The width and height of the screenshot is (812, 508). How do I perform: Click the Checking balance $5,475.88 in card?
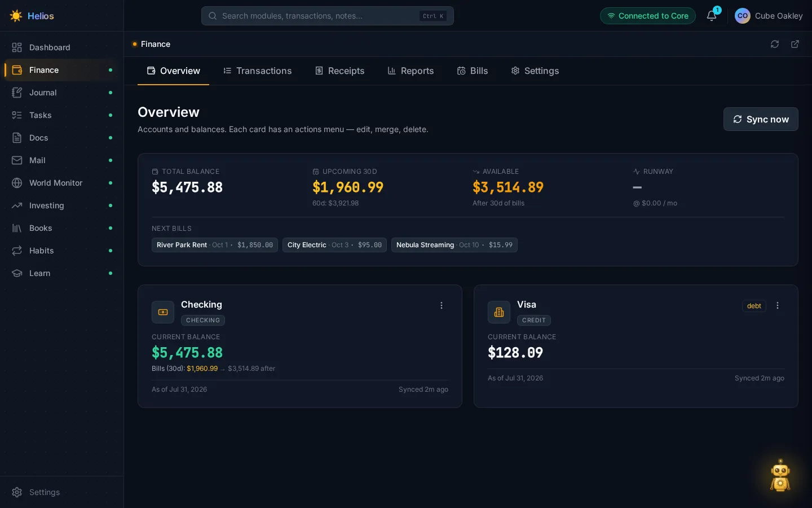(187, 353)
